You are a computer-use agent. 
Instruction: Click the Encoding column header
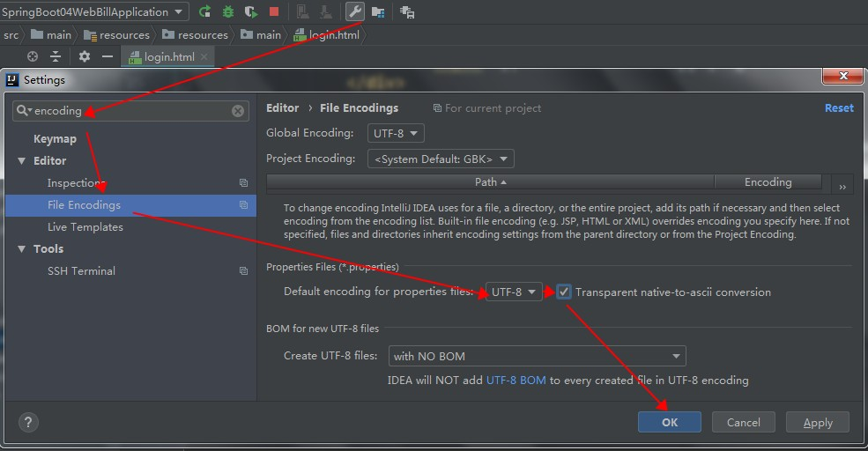pos(768,182)
